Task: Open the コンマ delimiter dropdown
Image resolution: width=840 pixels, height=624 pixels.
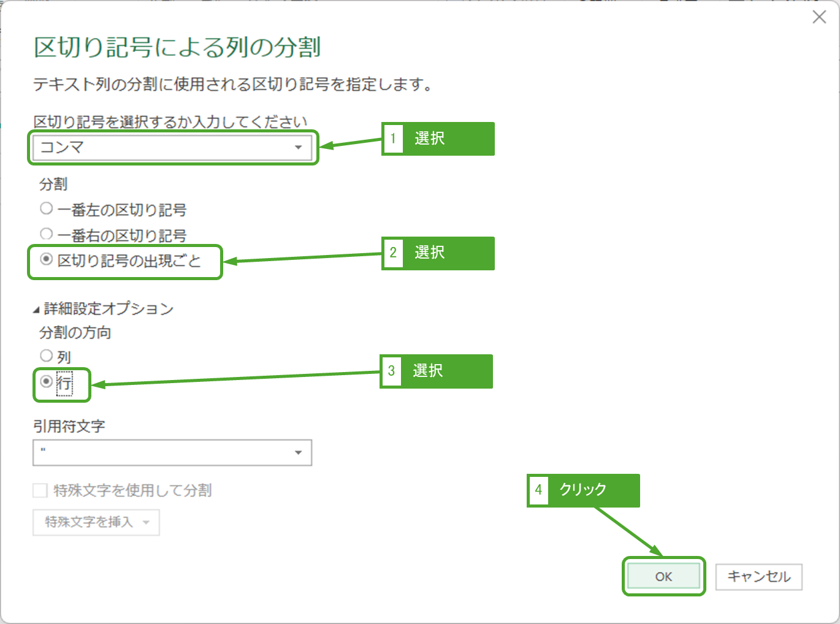Action: click(x=172, y=147)
